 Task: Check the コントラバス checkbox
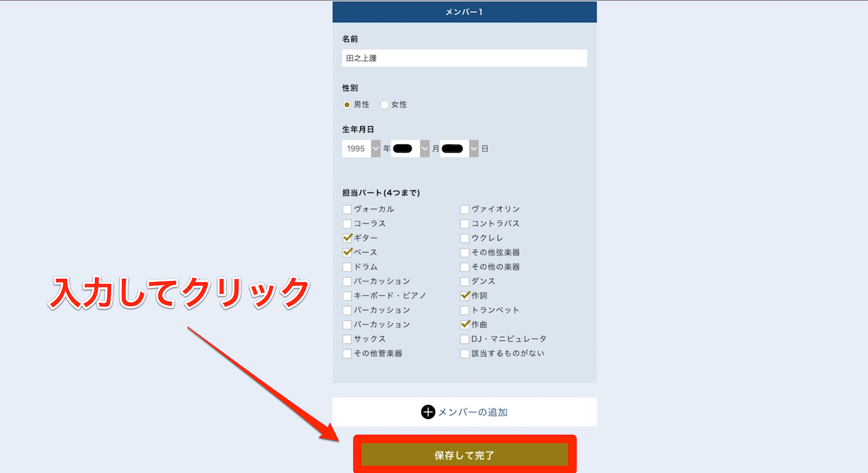click(464, 224)
